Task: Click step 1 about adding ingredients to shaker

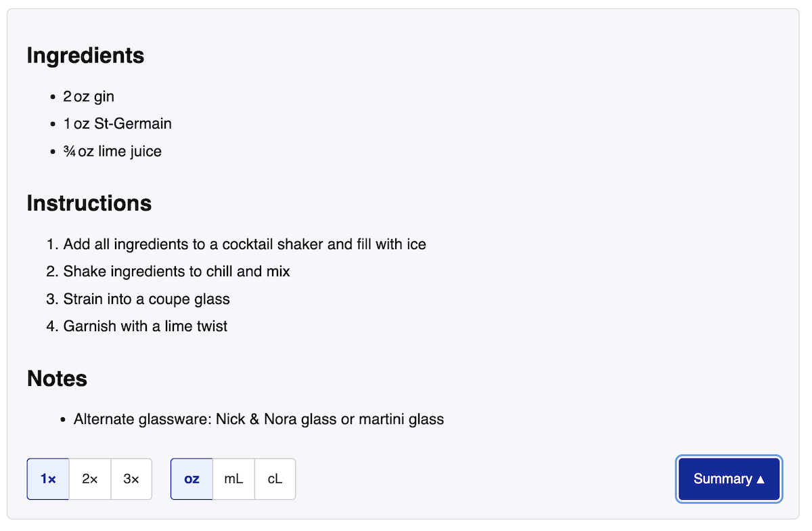Action: click(244, 244)
